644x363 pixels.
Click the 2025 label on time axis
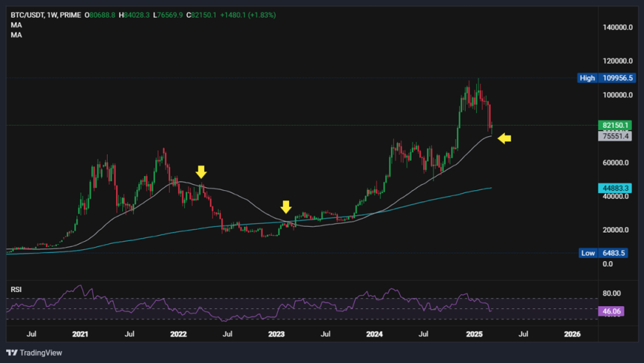(474, 335)
